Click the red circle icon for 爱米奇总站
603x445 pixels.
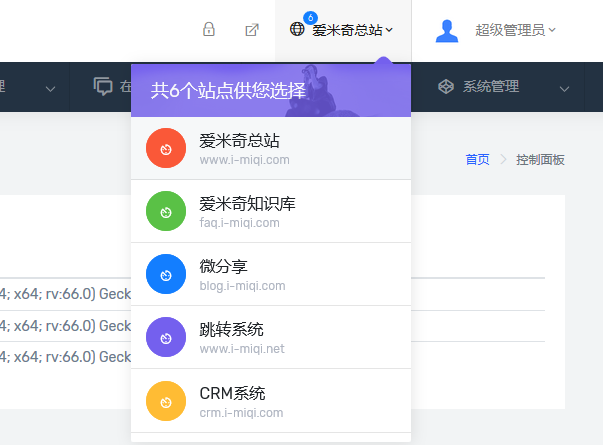[x=166, y=148]
